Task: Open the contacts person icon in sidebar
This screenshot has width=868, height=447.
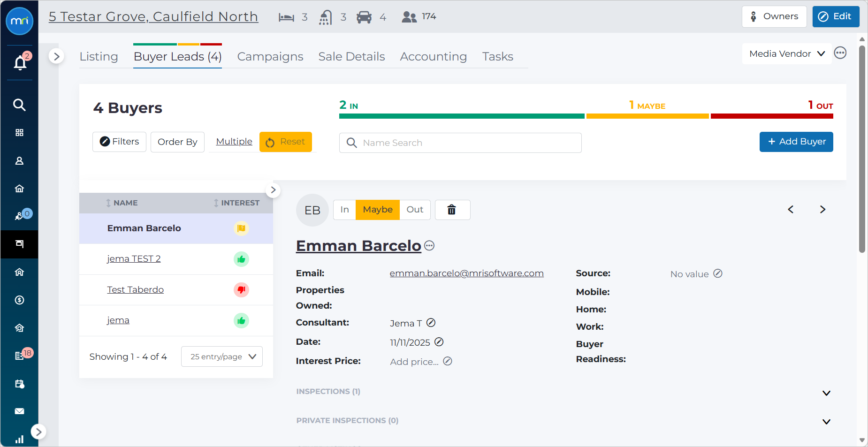Action: click(x=19, y=161)
